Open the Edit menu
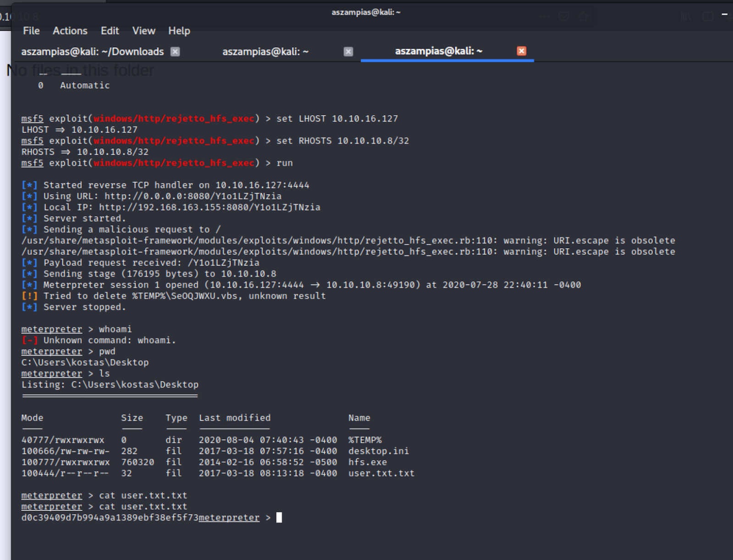This screenshot has height=560, width=733. click(x=109, y=31)
